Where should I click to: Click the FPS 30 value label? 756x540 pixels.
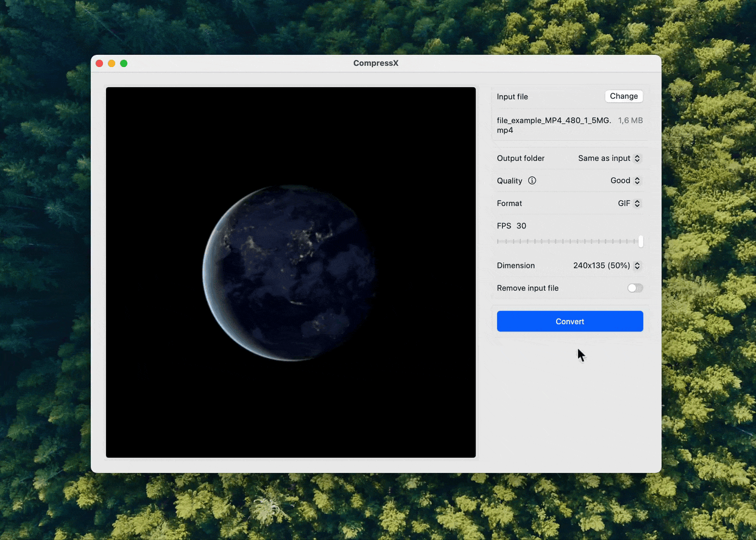tap(521, 226)
